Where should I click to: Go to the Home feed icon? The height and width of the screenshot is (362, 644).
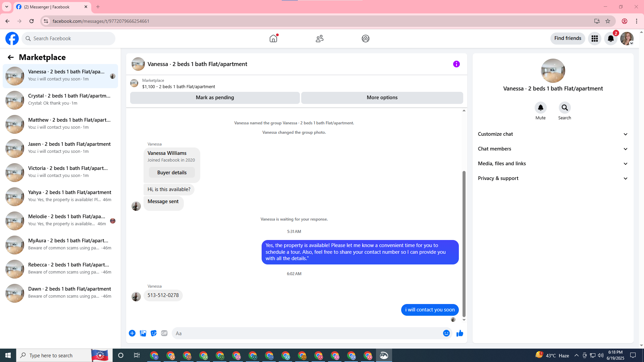tap(273, 39)
